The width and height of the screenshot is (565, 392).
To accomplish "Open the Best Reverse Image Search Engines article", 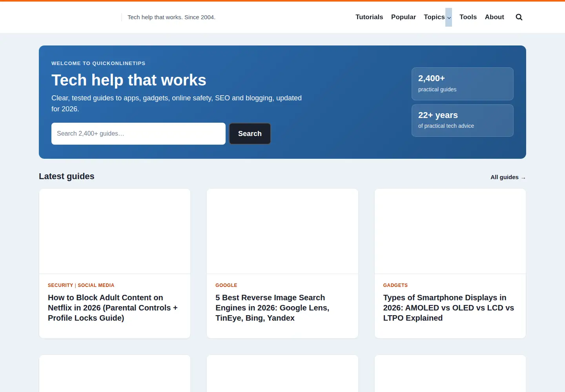I will click(x=272, y=308).
